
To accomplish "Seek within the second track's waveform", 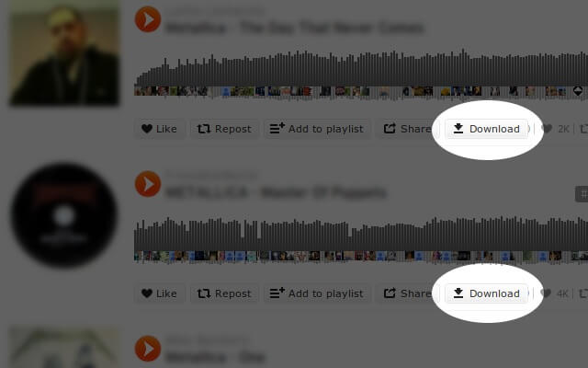I will click(x=361, y=239).
